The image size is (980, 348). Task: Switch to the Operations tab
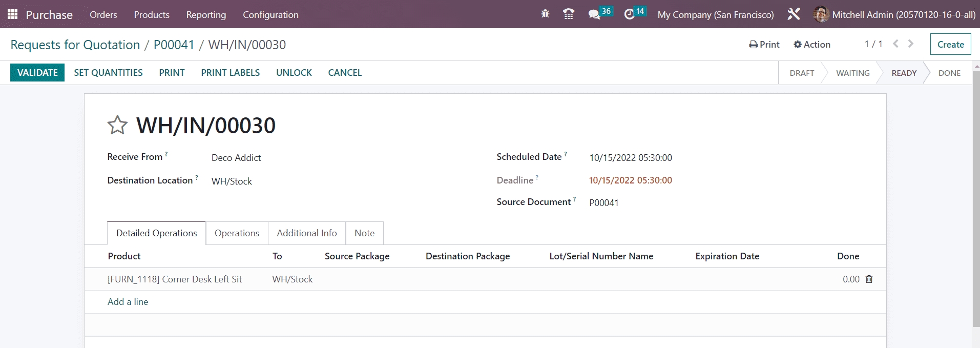point(237,233)
